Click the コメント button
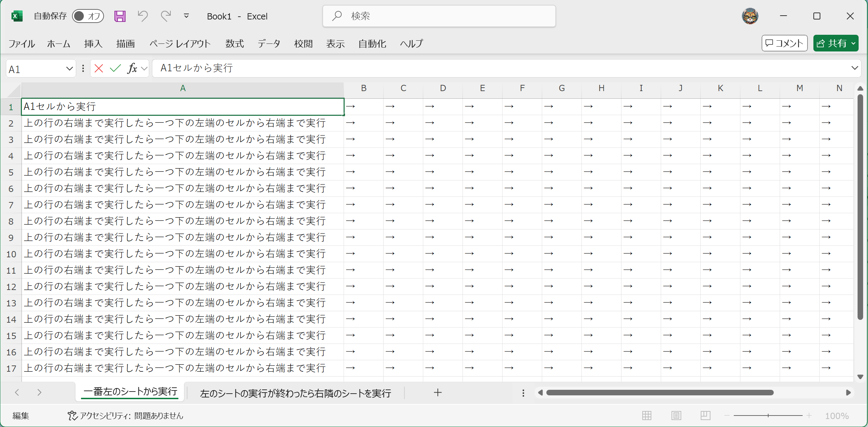 pyautogui.click(x=784, y=43)
